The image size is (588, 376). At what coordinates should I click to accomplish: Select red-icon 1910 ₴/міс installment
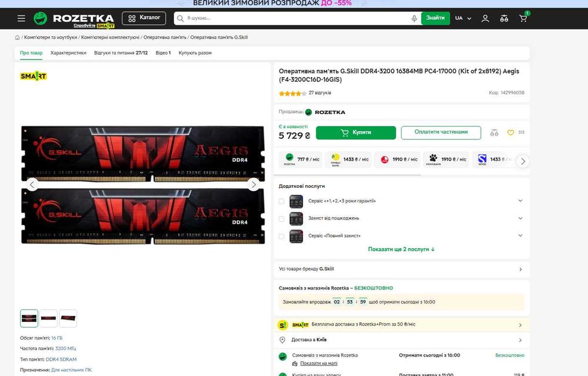pyautogui.click(x=397, y=159)
